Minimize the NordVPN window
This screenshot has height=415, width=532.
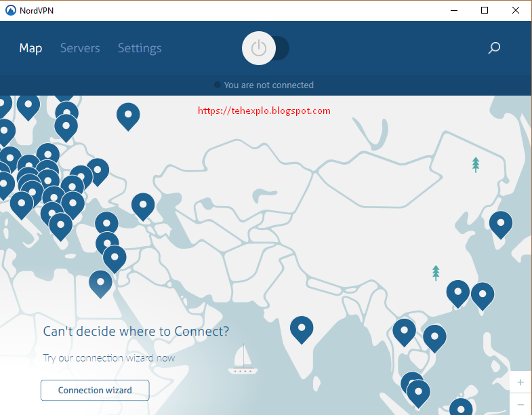(x=454, y=10)
